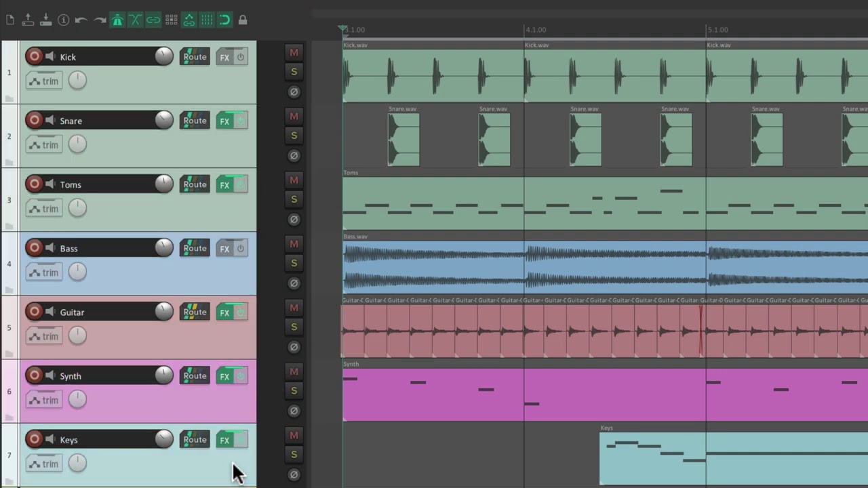The image size is (868, 488).
Task: Toggle grid lines visibility
Action: tap(207, 20)
